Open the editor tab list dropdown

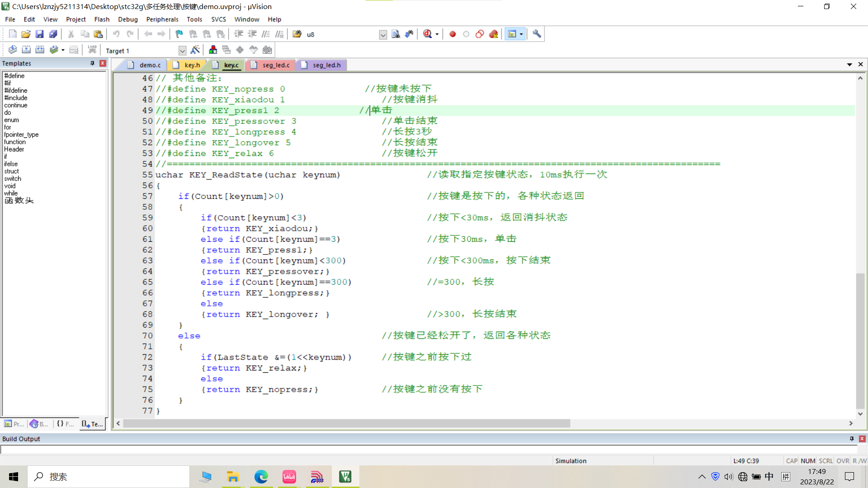[849, 65]
